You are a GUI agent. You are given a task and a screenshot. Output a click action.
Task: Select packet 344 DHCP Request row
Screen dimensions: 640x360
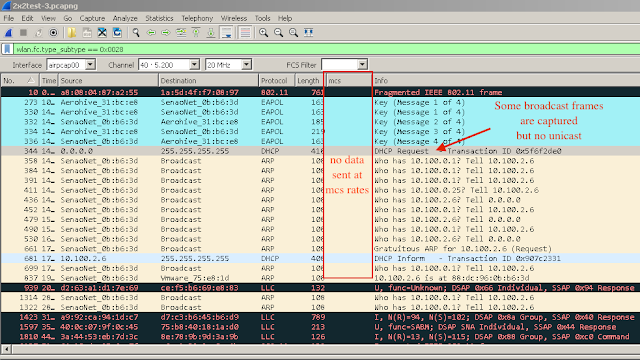pyautogui.click(x=320, y=151)
